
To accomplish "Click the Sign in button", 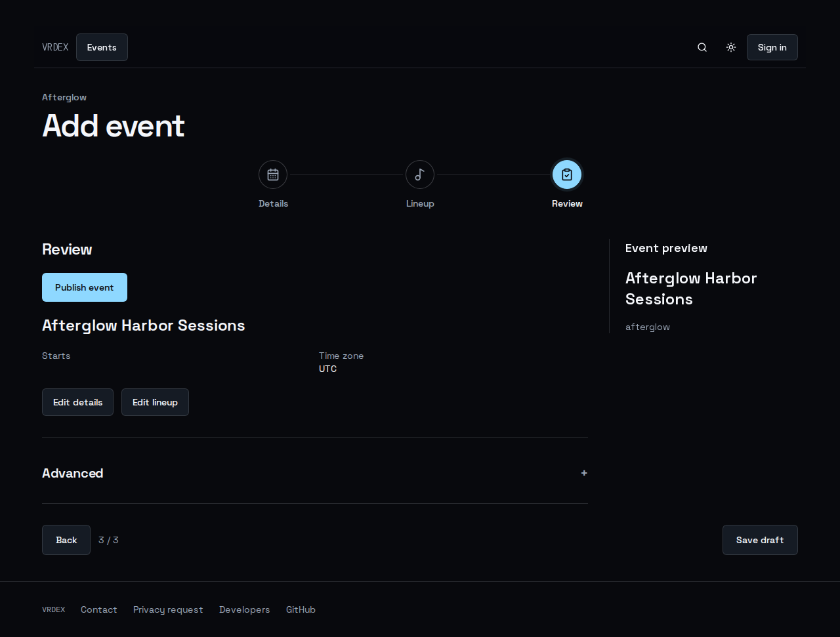I will point(772,47).
